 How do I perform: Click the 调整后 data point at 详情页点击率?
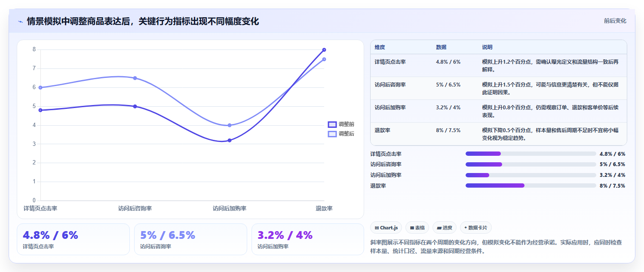coord(40,87)
